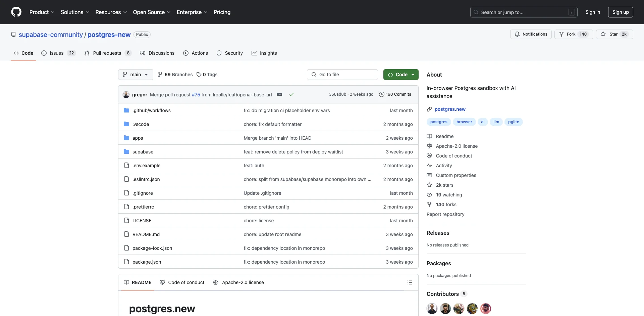Image resolution: width=644 pixels, height=316 pixels.
Task: Open the Solutions dropdown menu
Action: point(75,12)
